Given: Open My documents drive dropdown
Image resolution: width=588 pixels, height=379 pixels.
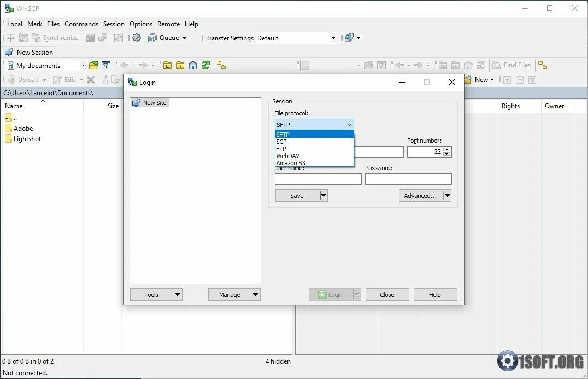Looking at the screenshot, I should tap(83, 65).
